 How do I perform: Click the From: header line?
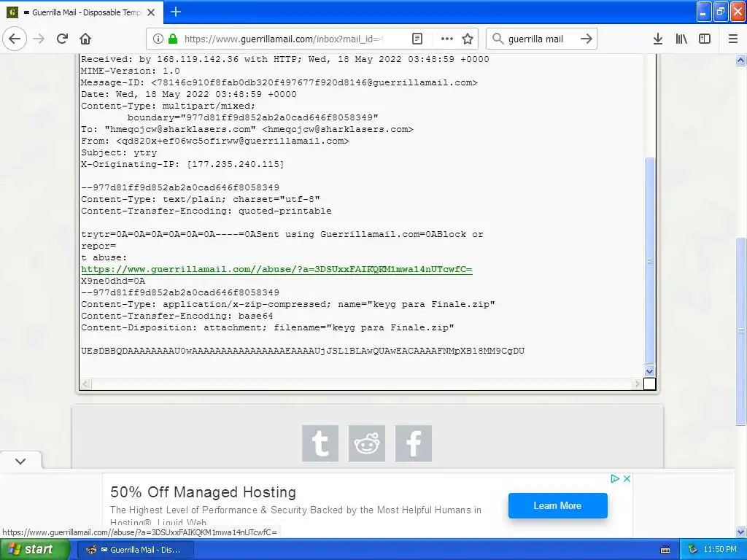215,141
